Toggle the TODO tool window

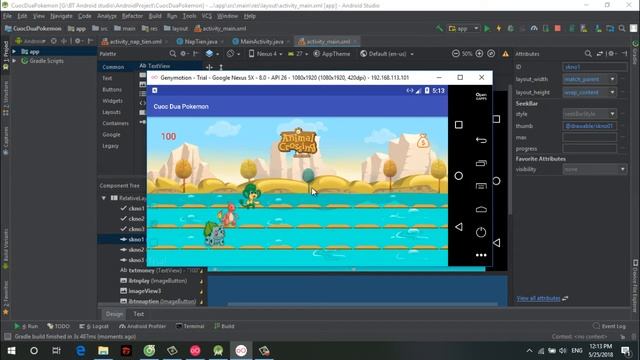tap(58, 326)
